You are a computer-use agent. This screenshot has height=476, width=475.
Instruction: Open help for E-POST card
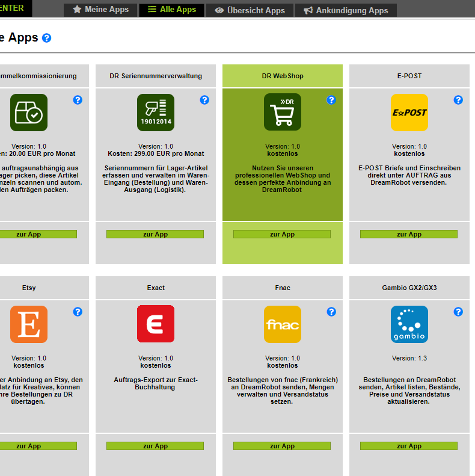coord(458,100)
